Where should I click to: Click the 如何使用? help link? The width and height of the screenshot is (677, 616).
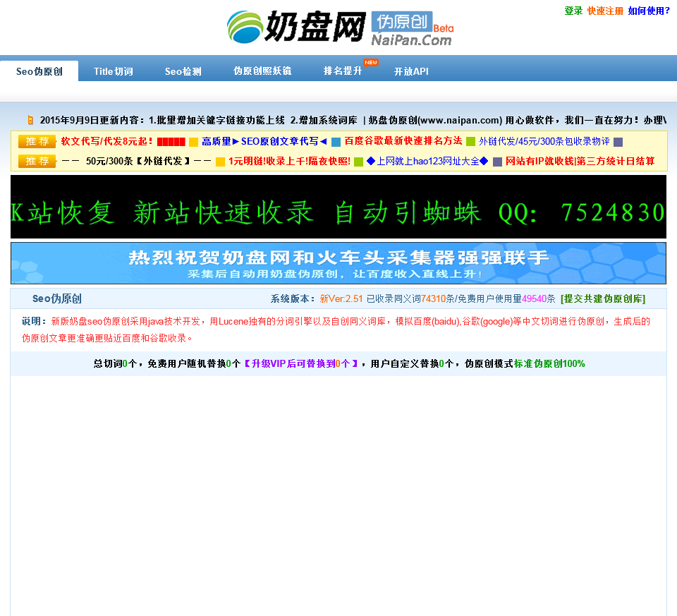point(649,11)
